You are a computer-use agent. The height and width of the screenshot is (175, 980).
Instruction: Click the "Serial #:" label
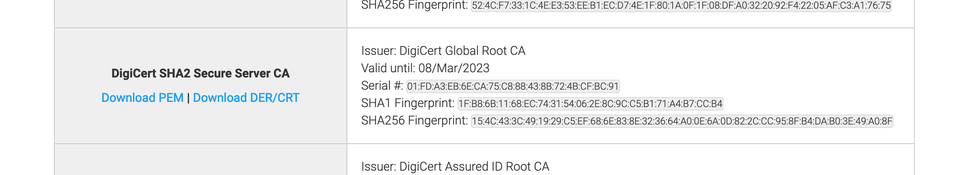(x=382, y=86)
